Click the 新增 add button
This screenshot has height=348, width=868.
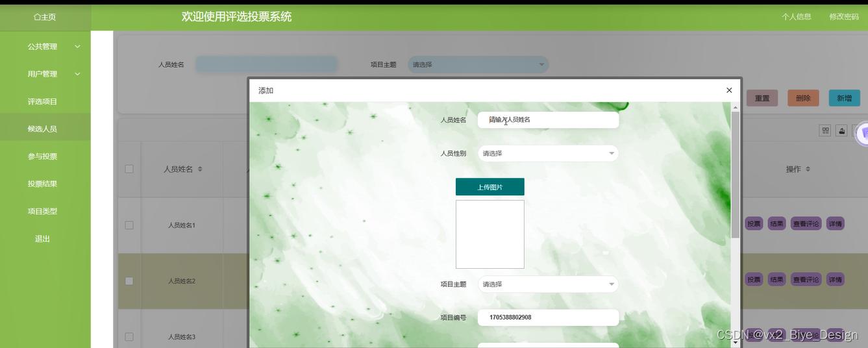tap(844, 98)
